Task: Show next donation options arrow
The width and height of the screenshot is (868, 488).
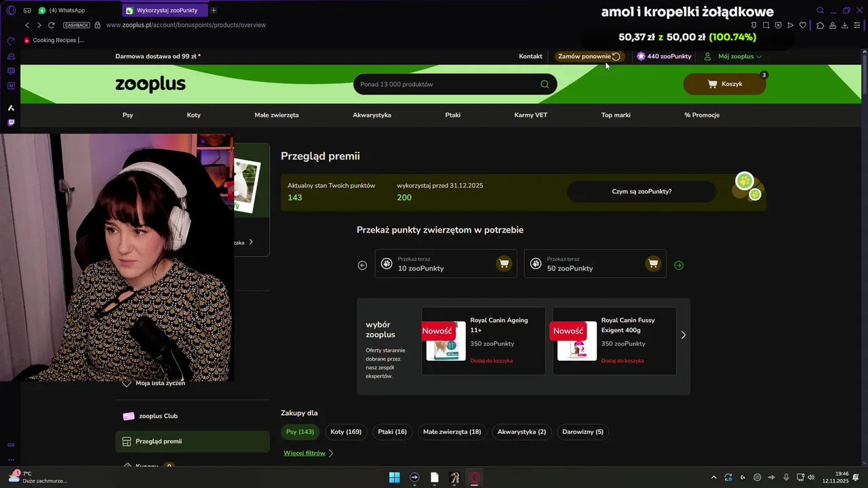Action: coord(679,265)
